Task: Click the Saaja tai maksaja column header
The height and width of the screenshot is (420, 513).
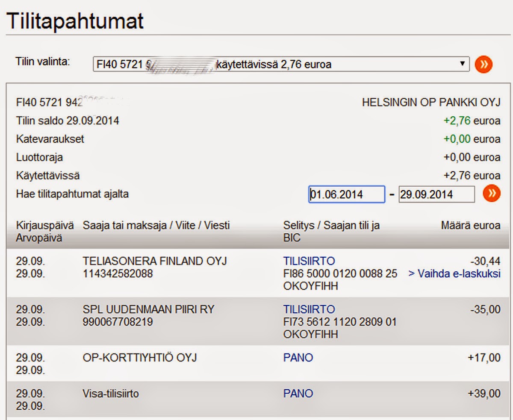Action: [x=156, y=225]
